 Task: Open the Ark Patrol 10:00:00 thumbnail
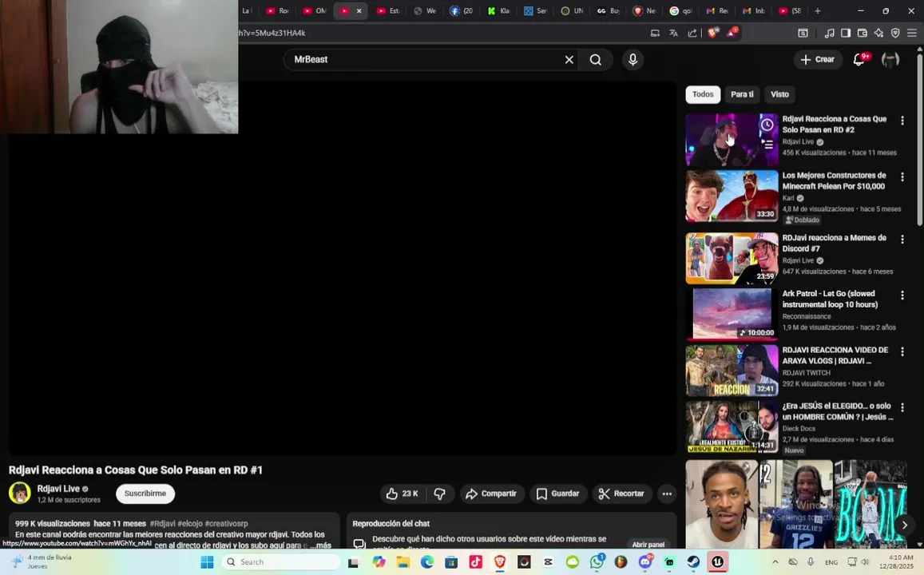click(x=732, y=314)
